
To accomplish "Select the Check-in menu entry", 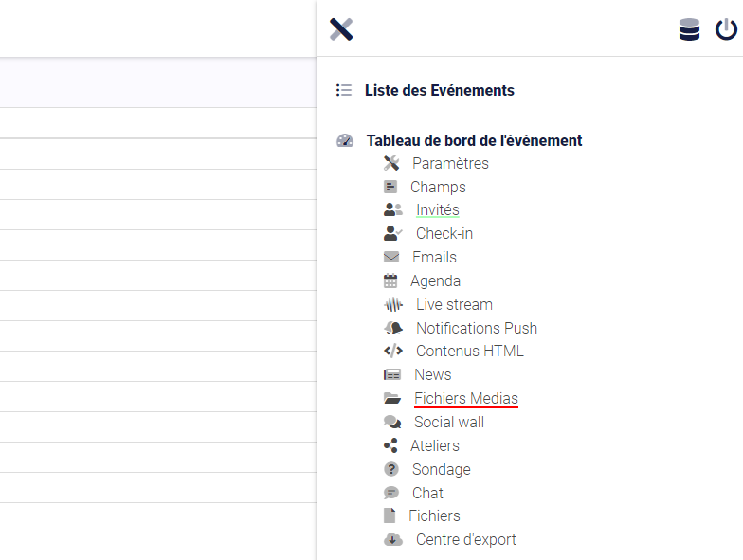I will pos(444,233).
